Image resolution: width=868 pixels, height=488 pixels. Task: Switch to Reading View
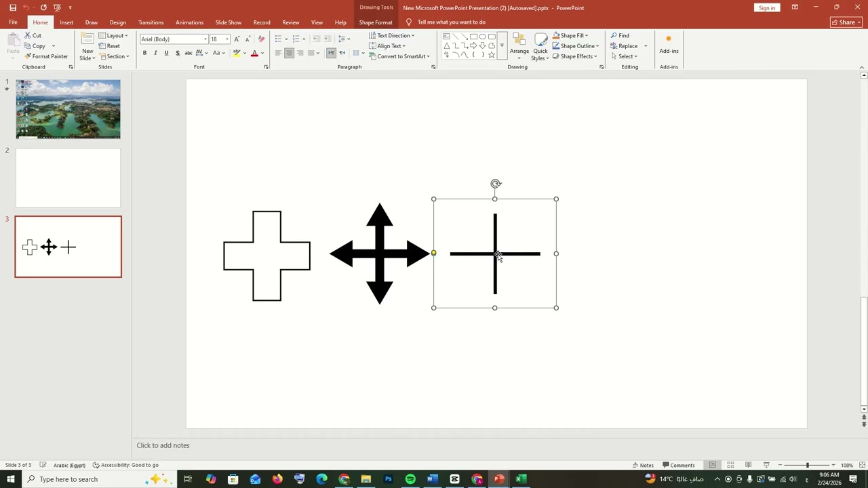(x=748, y=465)
